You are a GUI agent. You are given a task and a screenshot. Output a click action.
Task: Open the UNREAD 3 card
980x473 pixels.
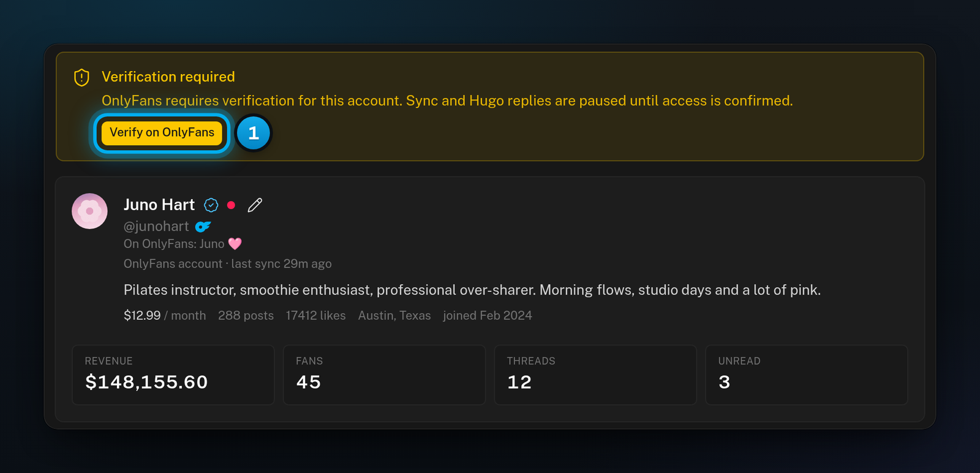[x=807, y=375]
